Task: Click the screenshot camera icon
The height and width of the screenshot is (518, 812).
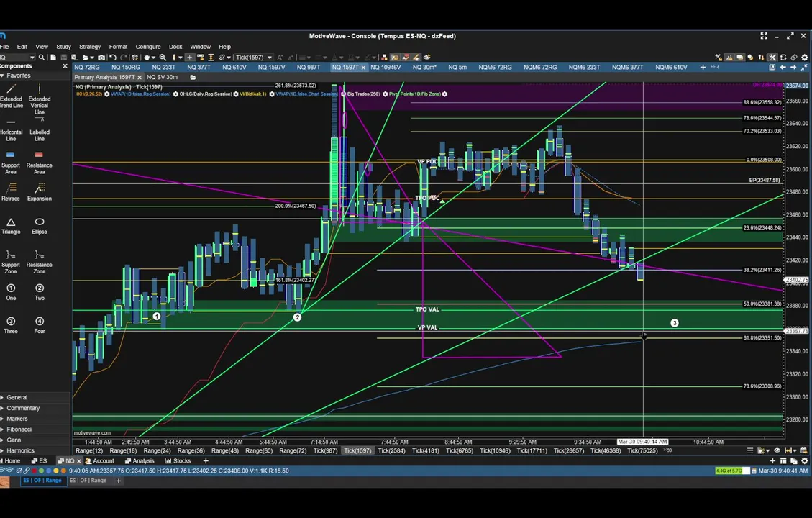Action: coord(101,58)
